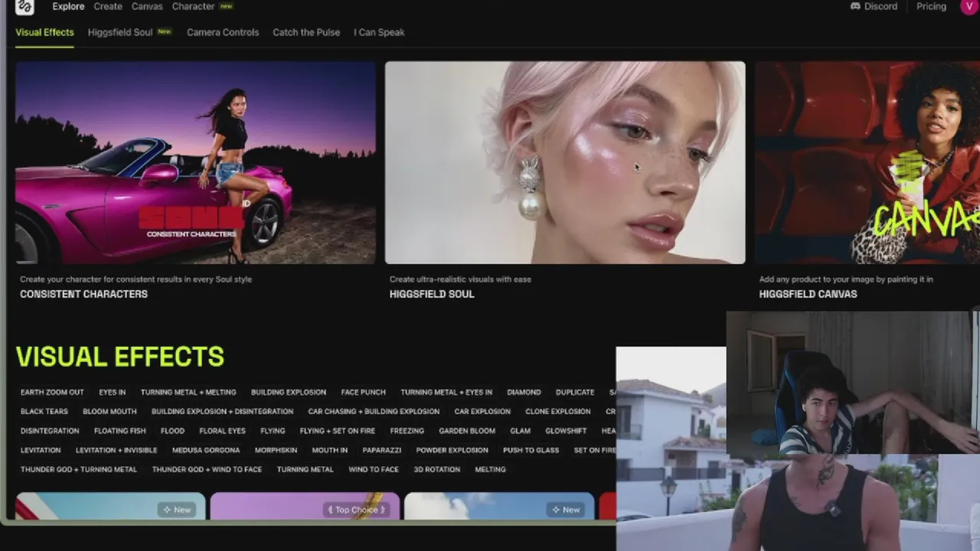The width and height of the screenshot is (980, 551).
Task: Select the BLACK TEARS effect
Action: tap(44, 411)
